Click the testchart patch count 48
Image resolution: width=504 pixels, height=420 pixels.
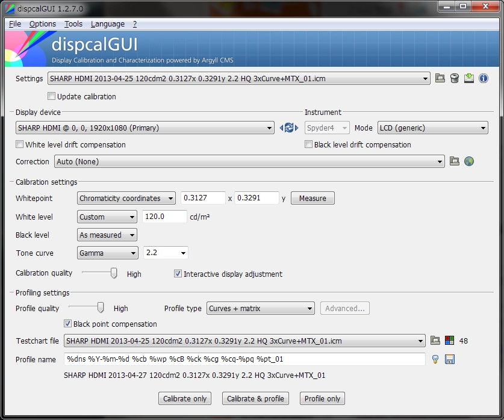(x=464, y=341)
